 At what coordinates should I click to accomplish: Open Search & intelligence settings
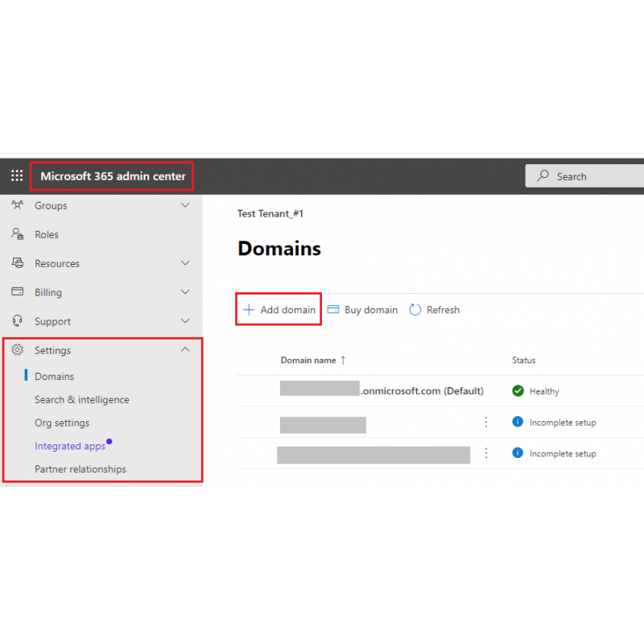pyautogui.click(x=82, y=399)
